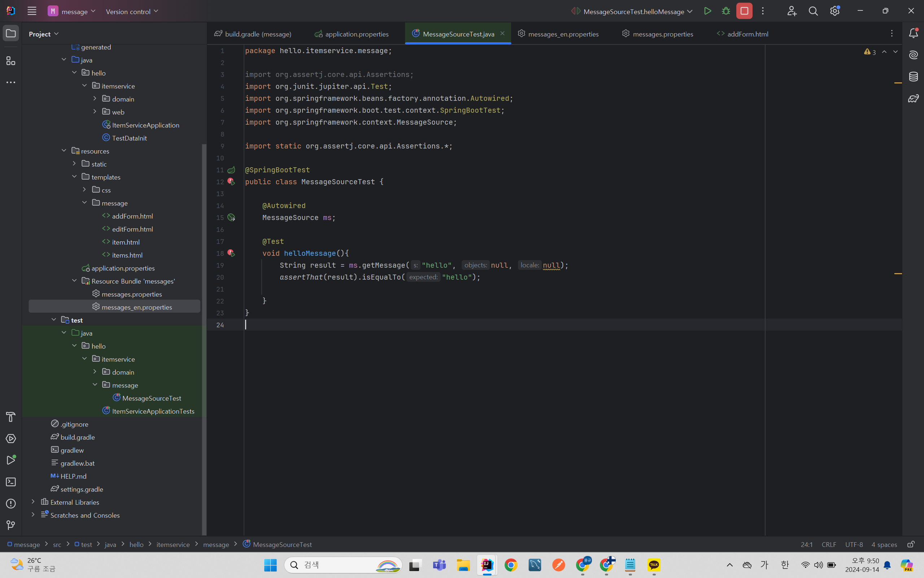Show more tool windows ellipsis icon

click(x=11, y=82)
